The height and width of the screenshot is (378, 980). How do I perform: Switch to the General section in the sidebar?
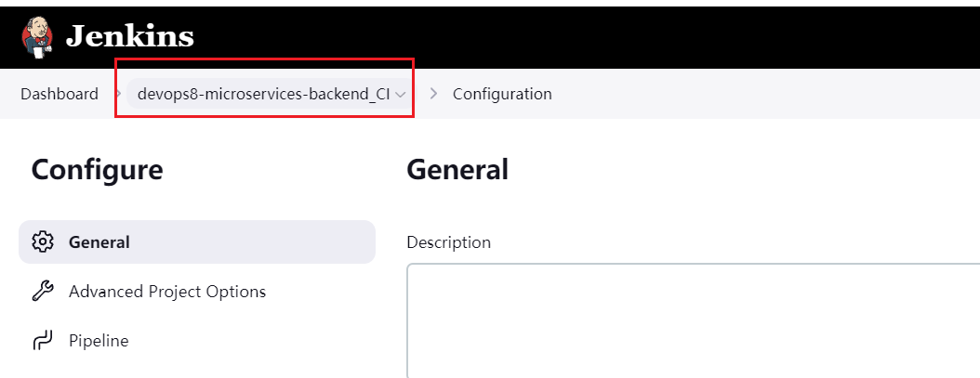pyautogui.click(x=197, y=241)
